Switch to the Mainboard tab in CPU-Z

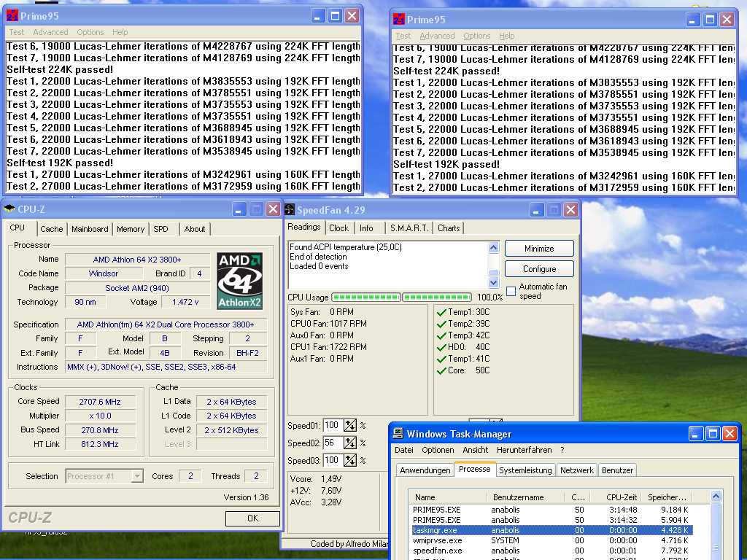tap(90, 229)
